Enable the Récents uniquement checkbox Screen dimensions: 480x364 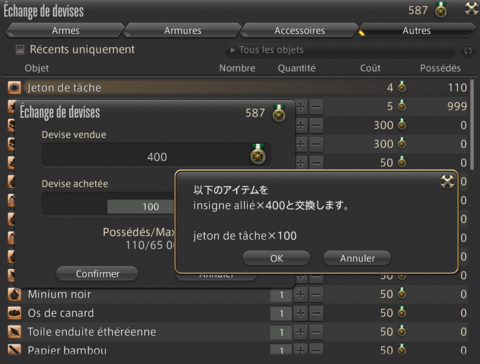click(x=20, y=50)
